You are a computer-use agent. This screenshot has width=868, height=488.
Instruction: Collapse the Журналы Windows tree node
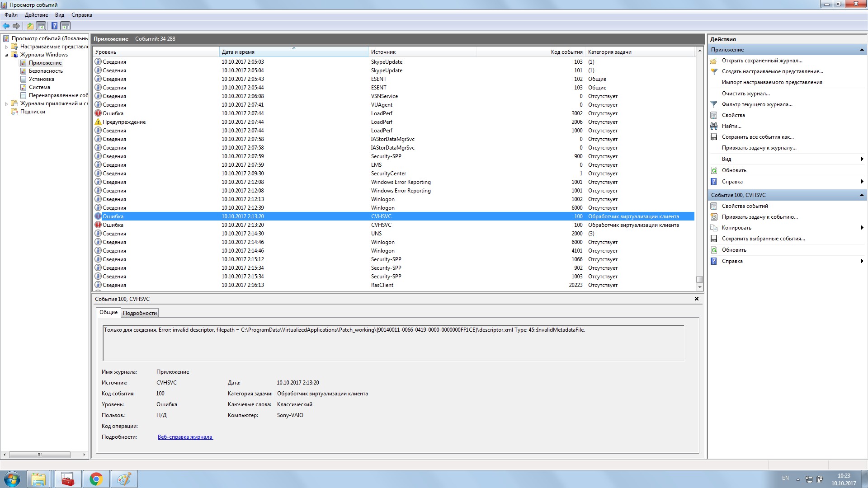(6, 55)
